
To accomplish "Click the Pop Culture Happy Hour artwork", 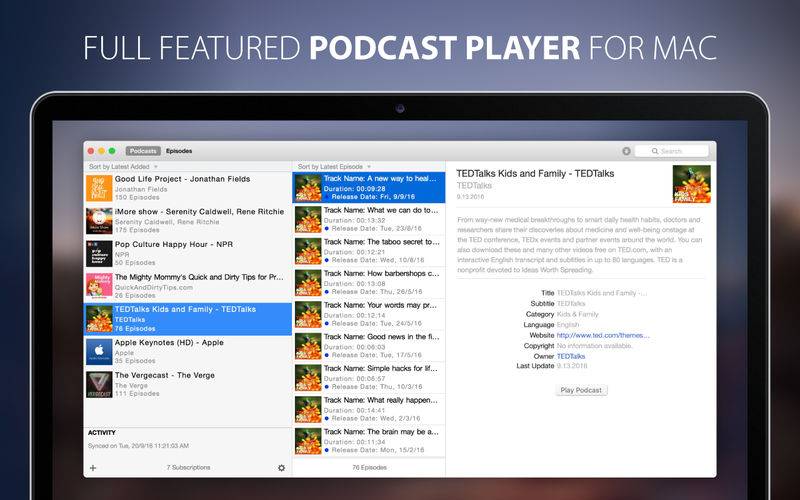I will coord(99,254).
